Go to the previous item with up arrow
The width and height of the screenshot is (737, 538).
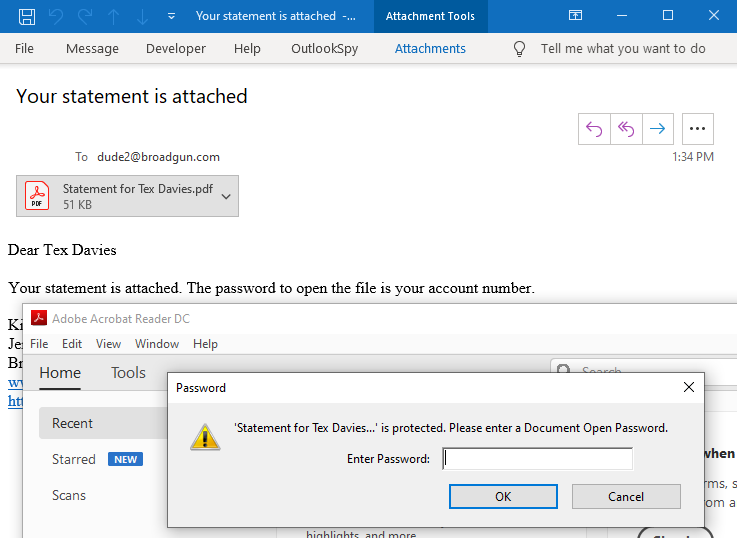coord(113,16)
